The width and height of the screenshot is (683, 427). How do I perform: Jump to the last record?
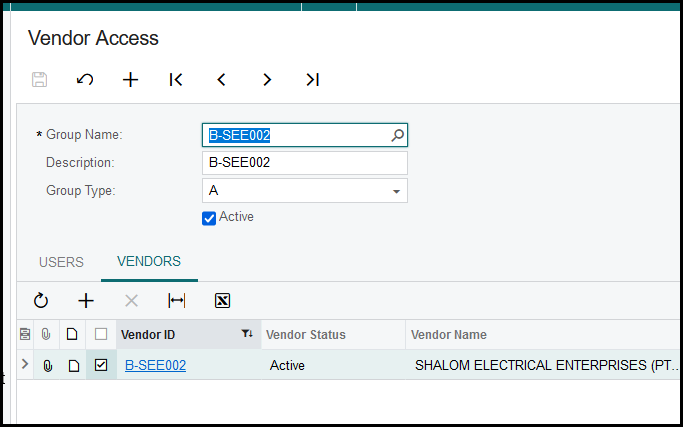coord(312,80)
